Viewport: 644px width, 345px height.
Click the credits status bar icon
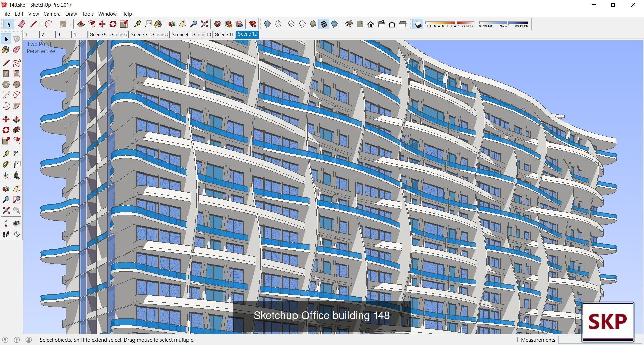17,340
